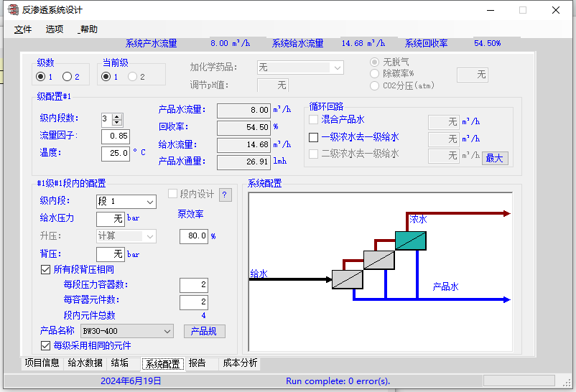576x392 pixels.
Task: Uncheck 所有段背压相同 checkbox
Action: pos(46,269)
